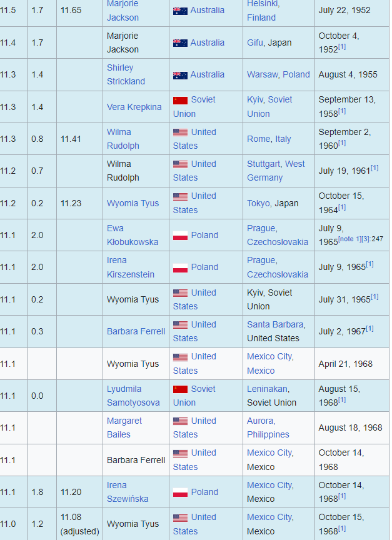This screenshot has width=392, height=540.
Task: Open Barbara Ferrell link in Santa Barbara row
Action: click(x=136, y=331)
